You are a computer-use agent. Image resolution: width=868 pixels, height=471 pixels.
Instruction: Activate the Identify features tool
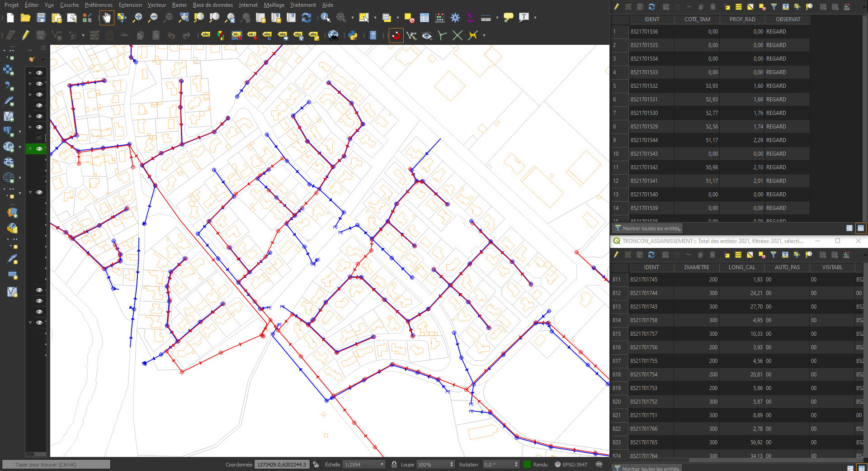pyautogui.click(x=325, y=18)
